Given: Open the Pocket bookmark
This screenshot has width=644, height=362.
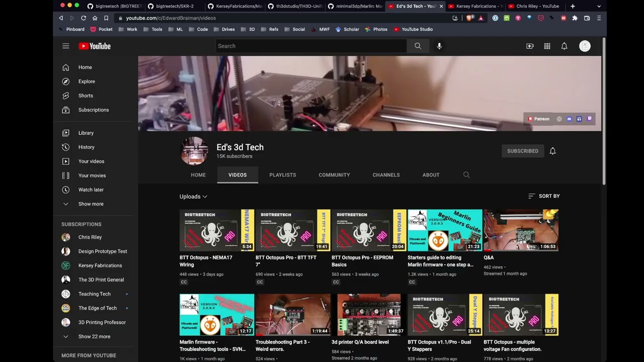Looking at the screenshot, I should 101,29.
